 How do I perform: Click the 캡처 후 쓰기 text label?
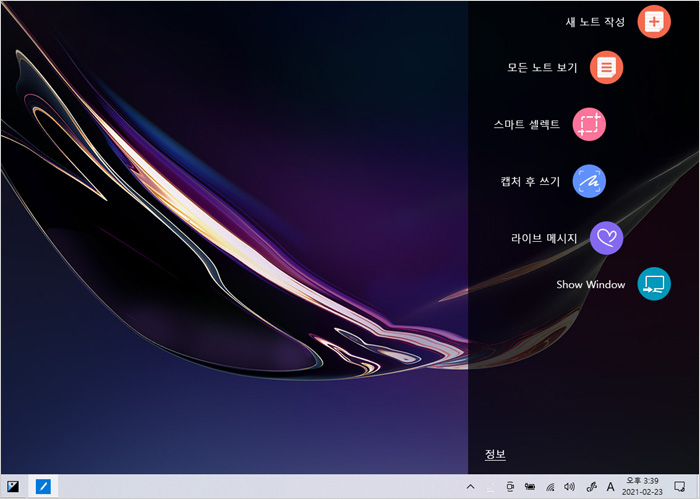click(x=530, y=182)
